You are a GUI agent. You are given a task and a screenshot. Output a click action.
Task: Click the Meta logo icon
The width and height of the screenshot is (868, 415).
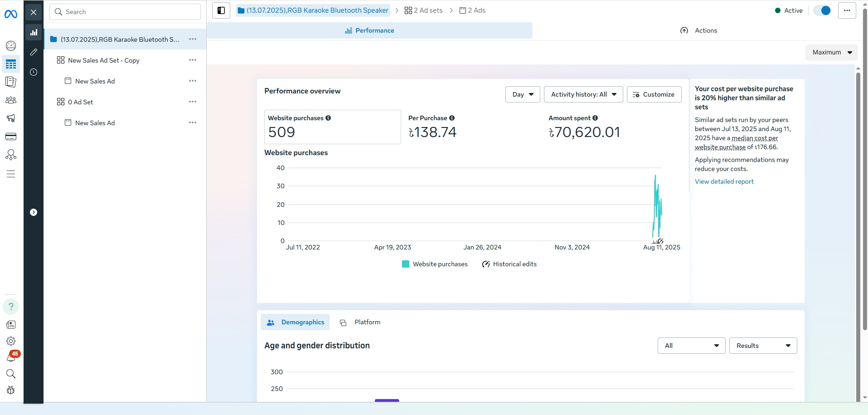11,15
